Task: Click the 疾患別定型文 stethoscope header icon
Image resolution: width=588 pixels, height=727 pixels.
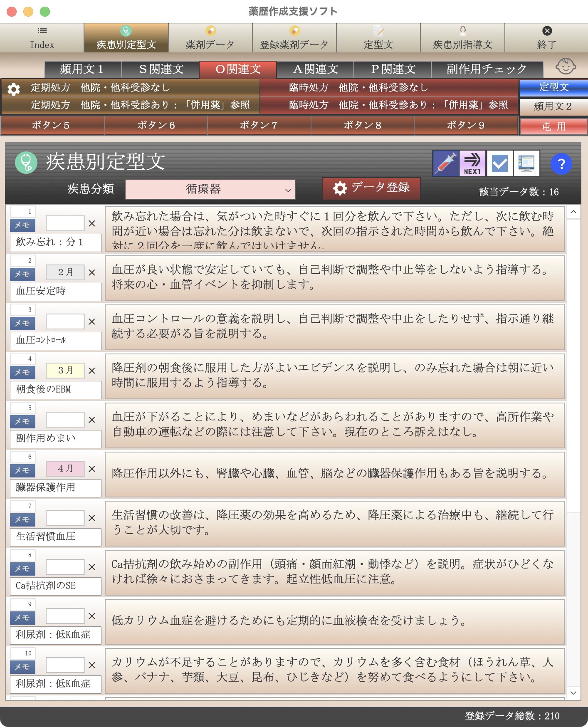Action: pyautogui.click(x=26, y=162)
